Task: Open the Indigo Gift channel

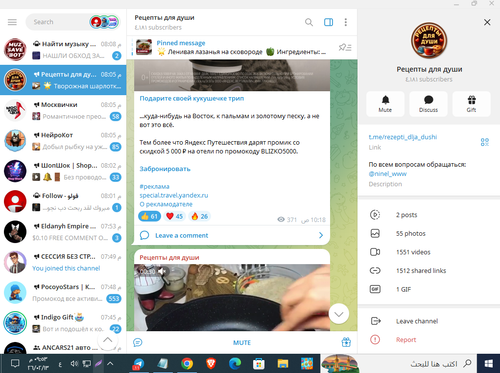Action: point(63,323)
